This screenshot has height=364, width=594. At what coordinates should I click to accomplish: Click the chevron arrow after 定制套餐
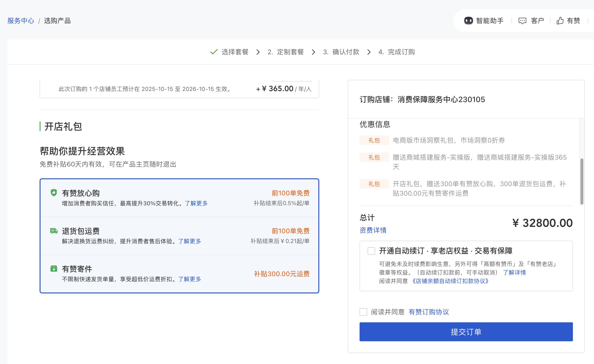click(x=313, y=52)
